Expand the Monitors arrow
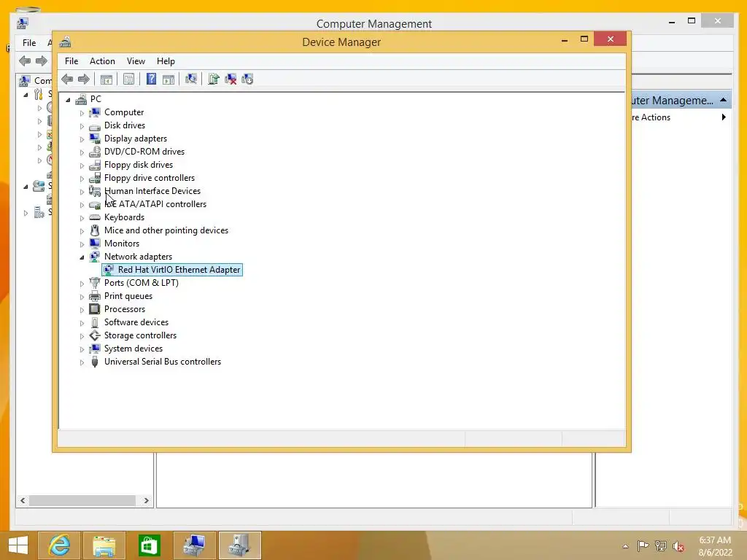The height and width of the screenshot is (560, 747). click(x=82, y=244)
